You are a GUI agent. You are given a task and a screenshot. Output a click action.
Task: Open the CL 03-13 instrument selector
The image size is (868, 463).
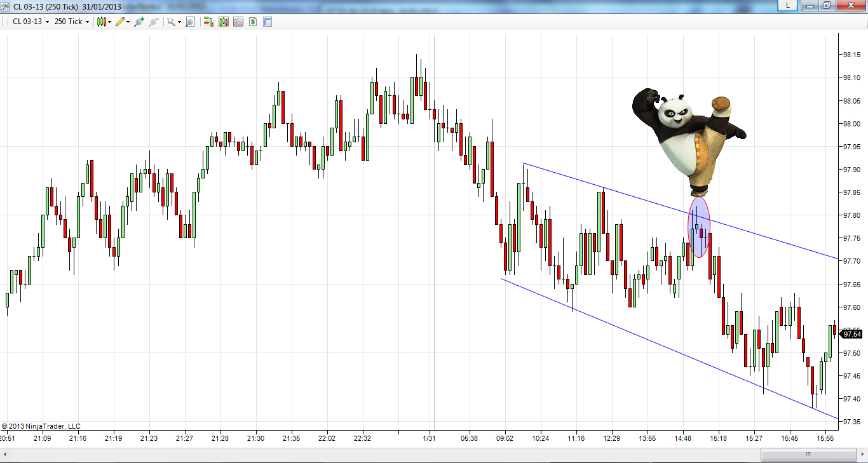pos(31,22)
